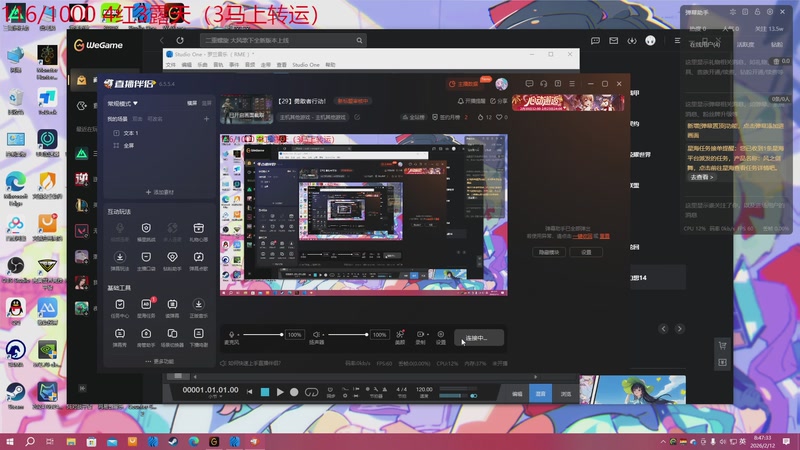
Task: Open the microphone device dropdown arrow
Action: click(238, 335)
